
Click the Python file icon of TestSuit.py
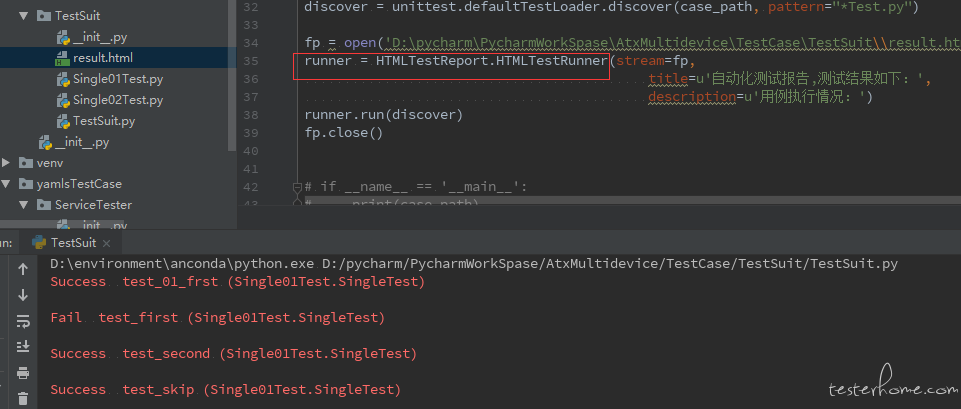63,121
